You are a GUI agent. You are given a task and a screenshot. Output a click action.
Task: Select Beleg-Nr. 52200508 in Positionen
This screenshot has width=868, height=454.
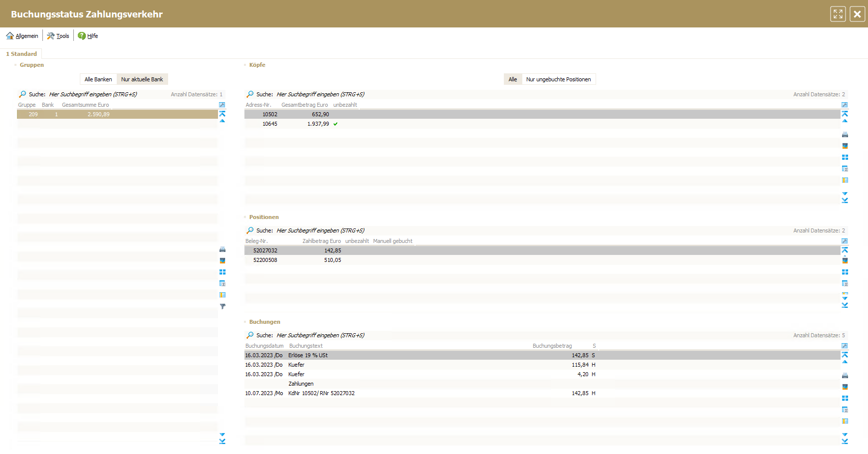(x=265, y=260)
